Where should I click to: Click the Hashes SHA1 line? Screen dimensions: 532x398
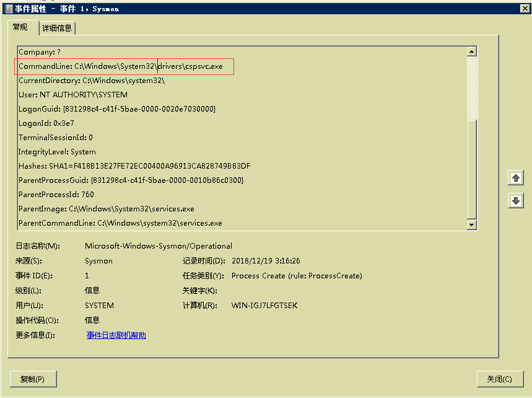pyautogui.click(x=134, y=166)
